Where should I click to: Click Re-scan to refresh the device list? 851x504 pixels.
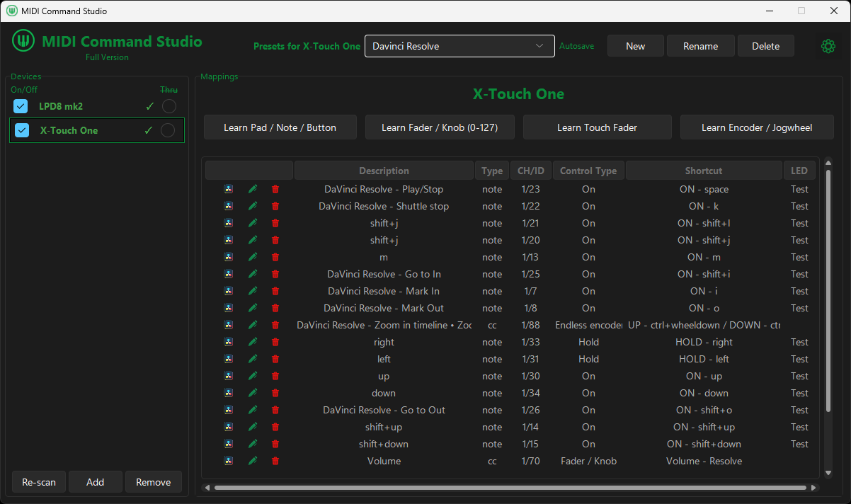tap(38, 482)
